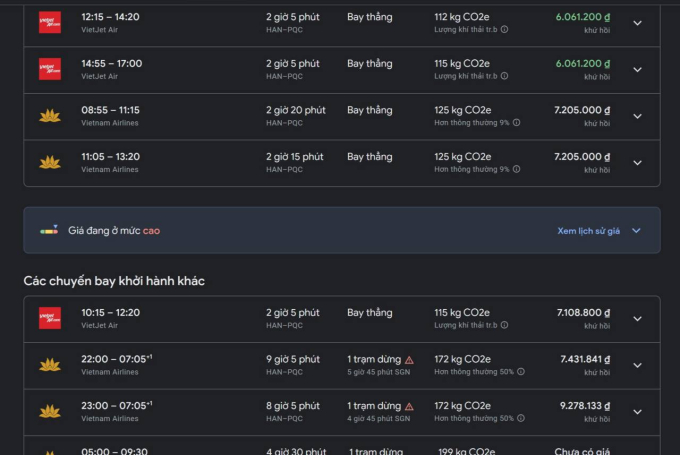
Task: Open emissions info icon on 22:00 – 07:05 flight
Action: point(520,371)
